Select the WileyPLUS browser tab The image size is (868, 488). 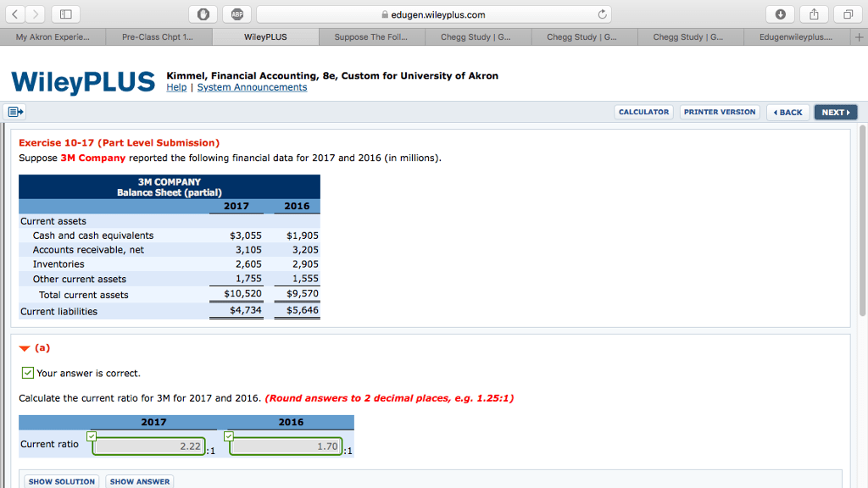click(x=265, y=37)
